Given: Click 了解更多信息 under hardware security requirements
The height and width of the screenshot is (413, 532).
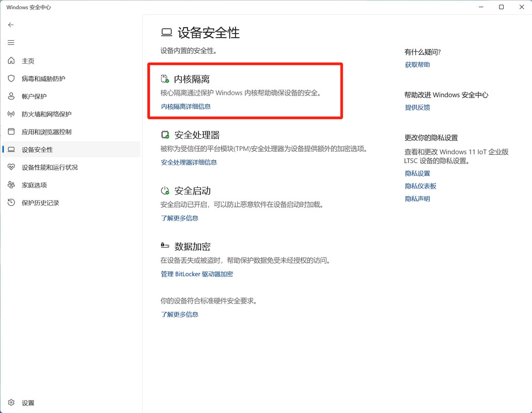Looking at the screenshot, I should click(x=179, y=314).
